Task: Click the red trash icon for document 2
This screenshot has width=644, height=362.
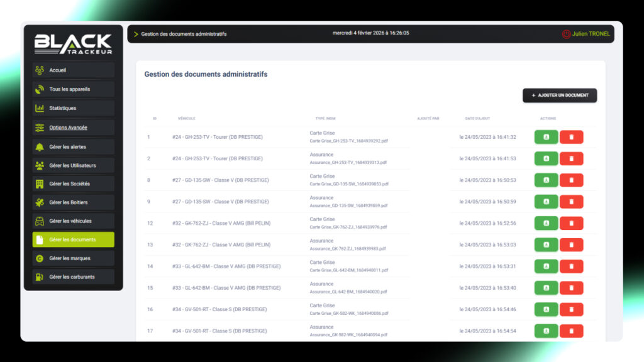Action: point(571,158)
